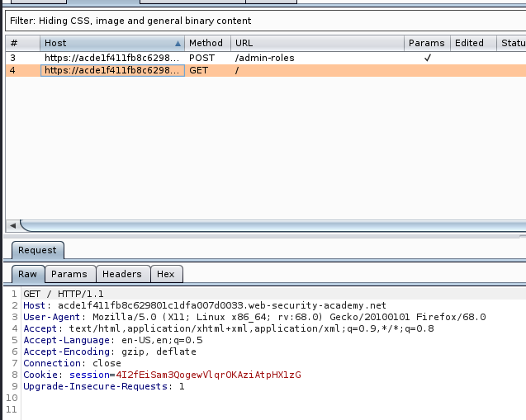Switch to the Params view tab
Viewport: 526px width, 420px height.
coord(69,274)
